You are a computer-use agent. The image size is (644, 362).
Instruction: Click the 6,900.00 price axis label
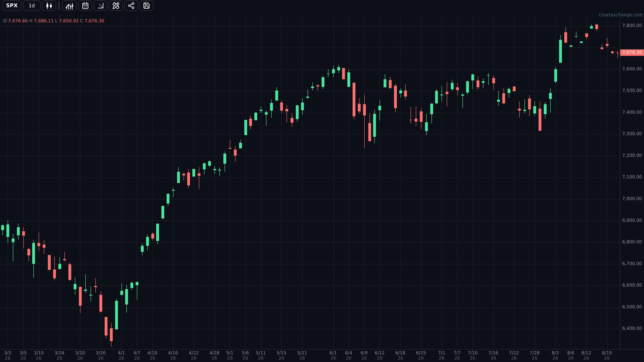(x=632, y=220)
